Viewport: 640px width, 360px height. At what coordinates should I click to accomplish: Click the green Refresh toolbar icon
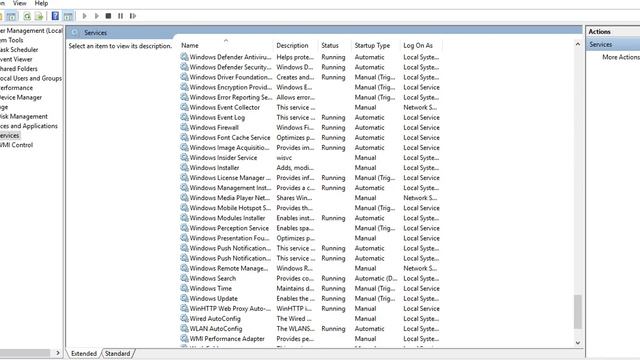[x=27, y=16]
